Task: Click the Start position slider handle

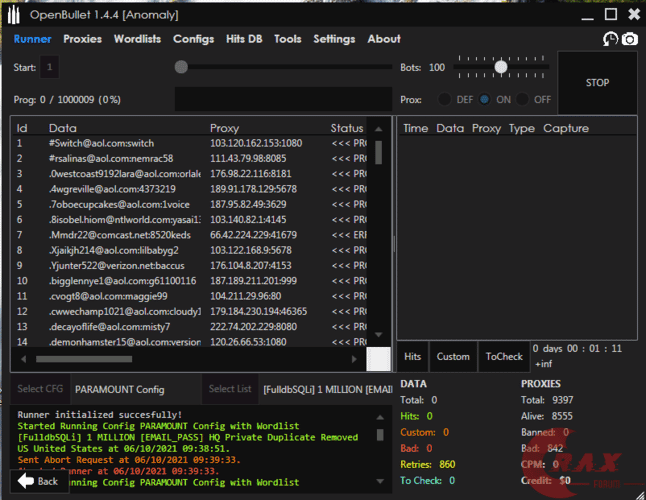Action: point(181,67)
